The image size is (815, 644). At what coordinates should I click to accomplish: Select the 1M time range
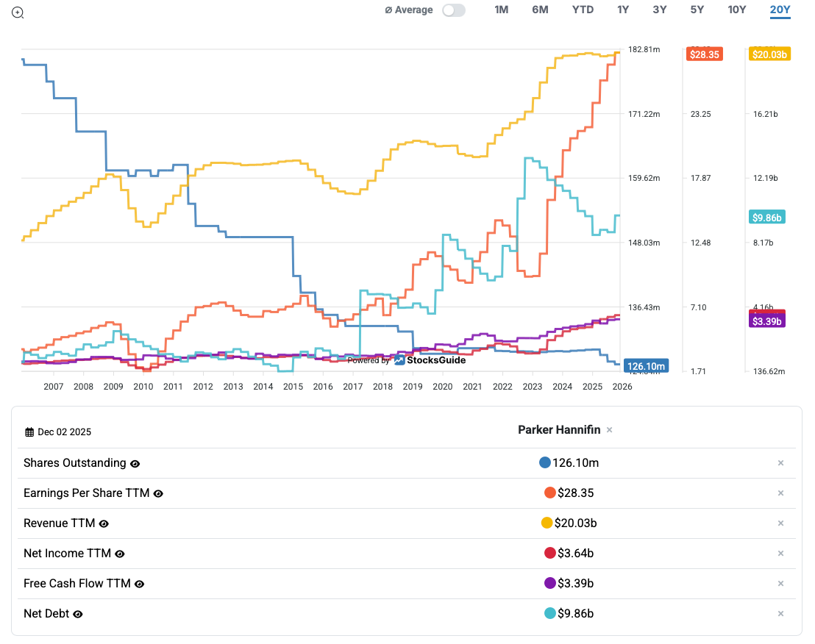tap(502, 10)
